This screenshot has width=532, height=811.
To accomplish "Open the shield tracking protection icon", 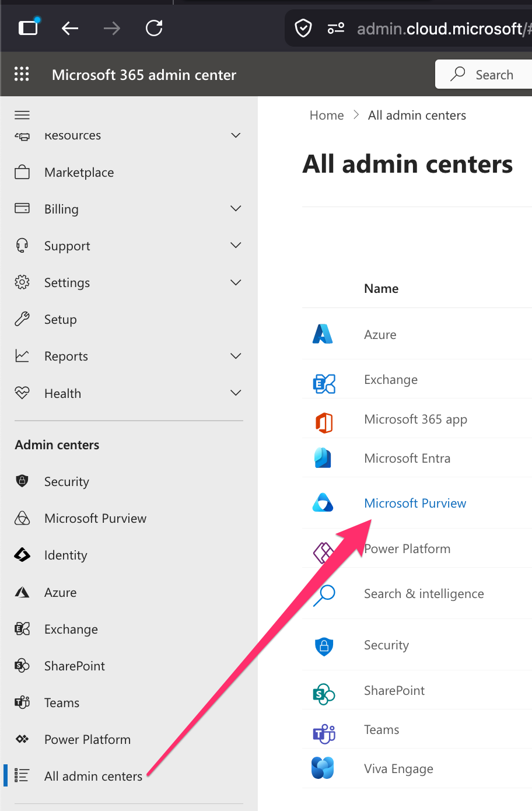I will 303,28.
